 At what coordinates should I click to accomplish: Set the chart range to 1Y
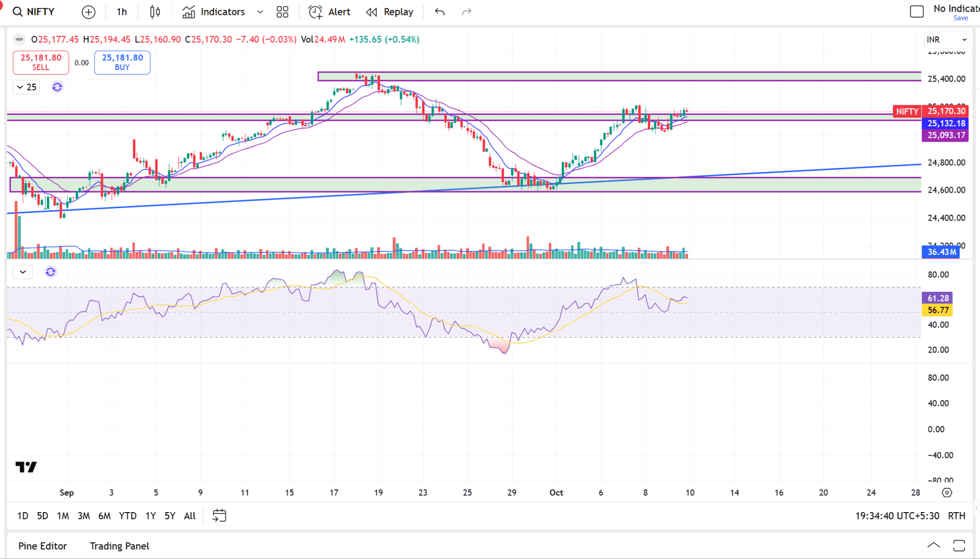[x=151, y=516]
